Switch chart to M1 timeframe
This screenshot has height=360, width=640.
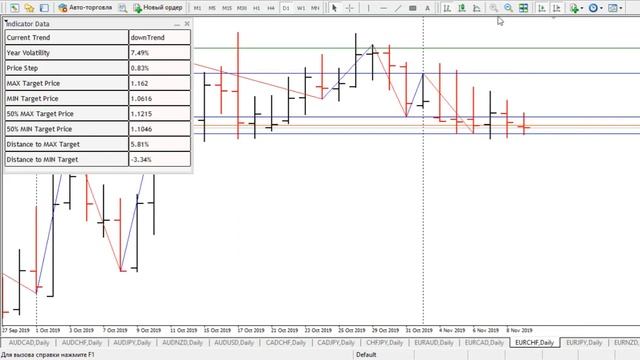(x=198, y=8)
